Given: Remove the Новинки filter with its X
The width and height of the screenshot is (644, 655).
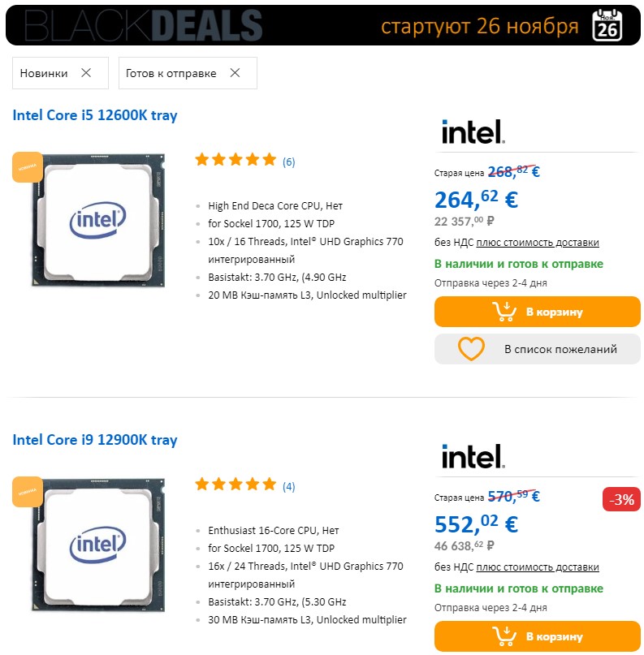Looking at the screenshot, I should tap(86, 73).
